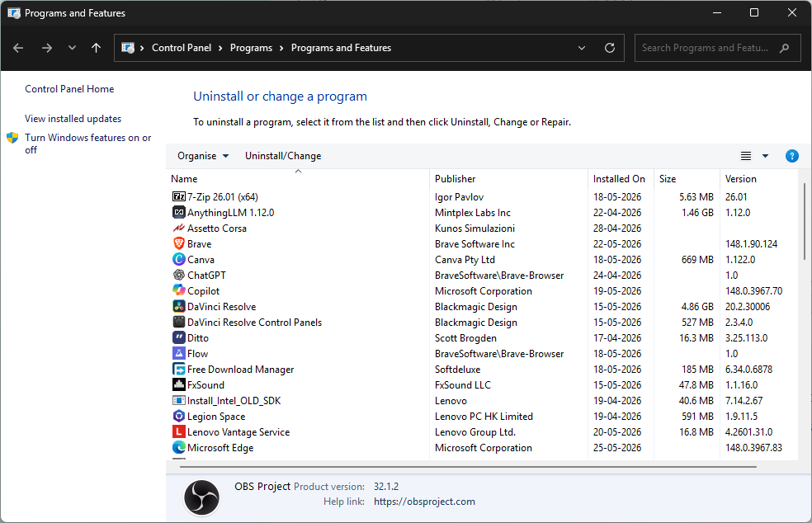This screenshot has height=523, width=812.
Task: Select Lenovo PC HK Limited cell
Action: 484,417
